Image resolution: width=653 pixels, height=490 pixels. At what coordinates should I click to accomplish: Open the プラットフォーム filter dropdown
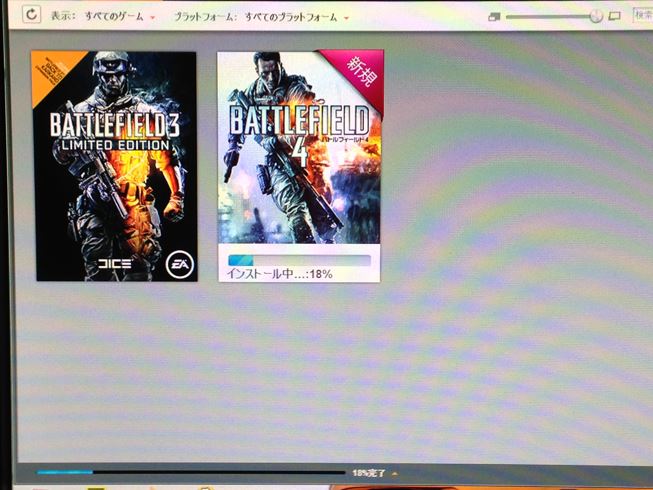click(x=261, y=17)
